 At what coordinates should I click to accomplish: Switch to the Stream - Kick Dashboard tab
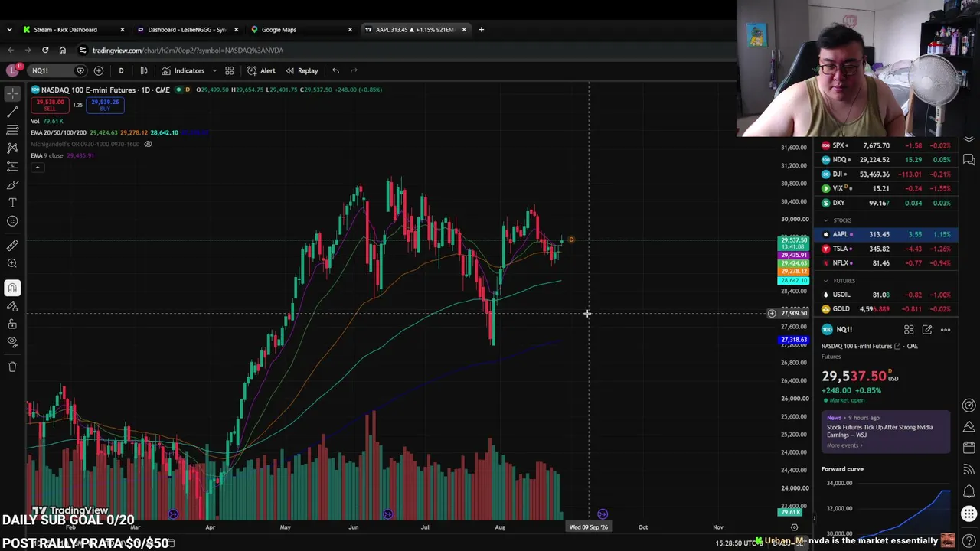click(73, 30)
